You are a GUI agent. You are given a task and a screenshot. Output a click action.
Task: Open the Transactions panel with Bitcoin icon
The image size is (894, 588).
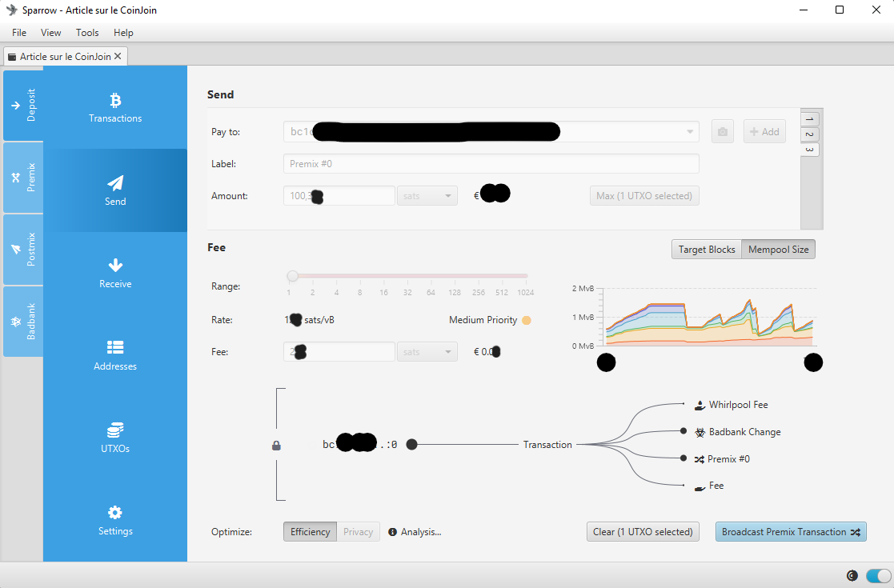(x=115, y=101)
